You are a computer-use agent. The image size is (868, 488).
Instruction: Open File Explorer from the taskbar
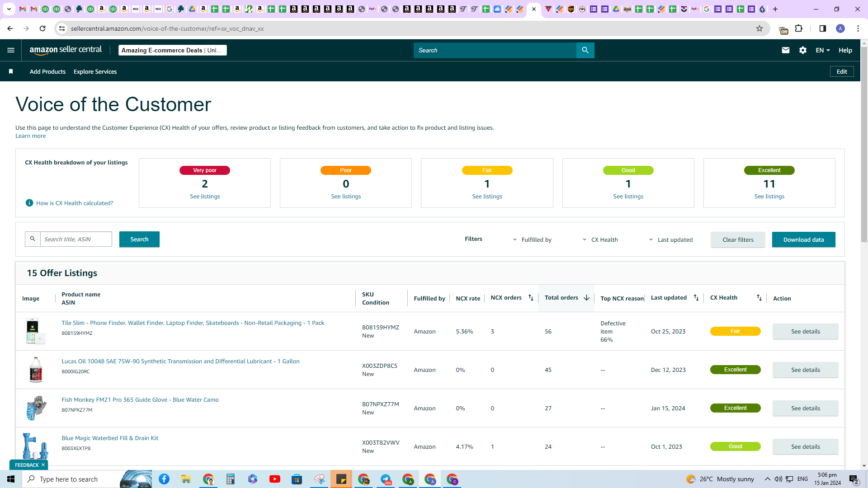[186, 479]
